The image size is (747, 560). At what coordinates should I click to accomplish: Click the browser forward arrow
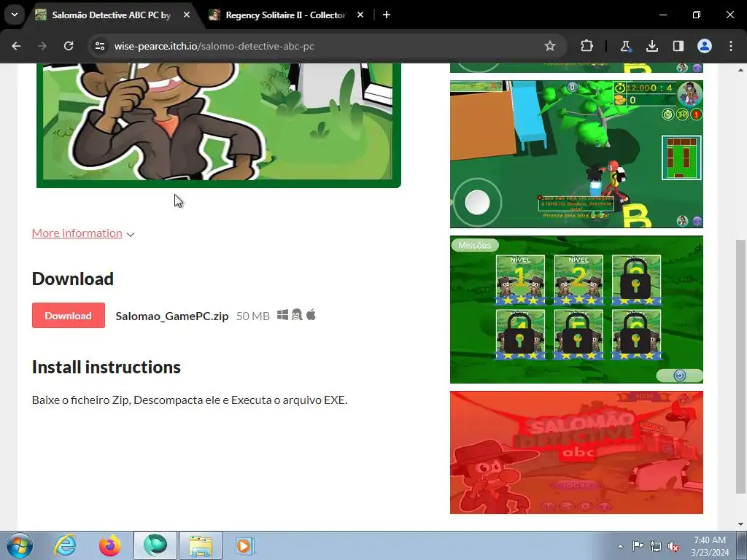pyautogui.click(x=42, y=46)
